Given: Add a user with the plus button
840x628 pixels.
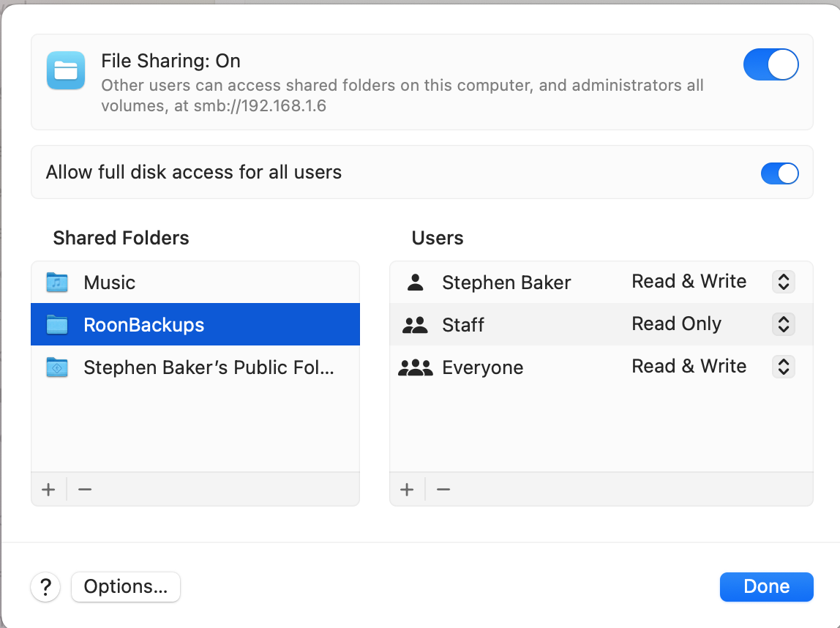Looking at the screenshot, I should click(x=407, y=489).
